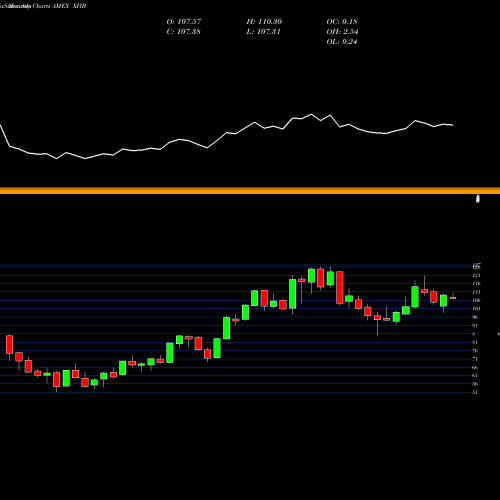This screenshot has height=500, width=500.
Task: Click the close price value C: 107.38
Action: pos(183,32)
